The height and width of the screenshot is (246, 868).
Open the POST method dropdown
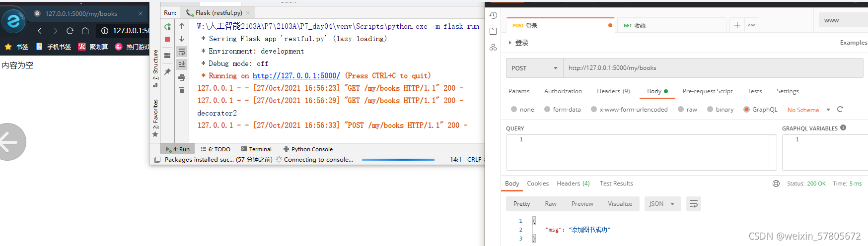pyautogui.click(x=534, y=68)
